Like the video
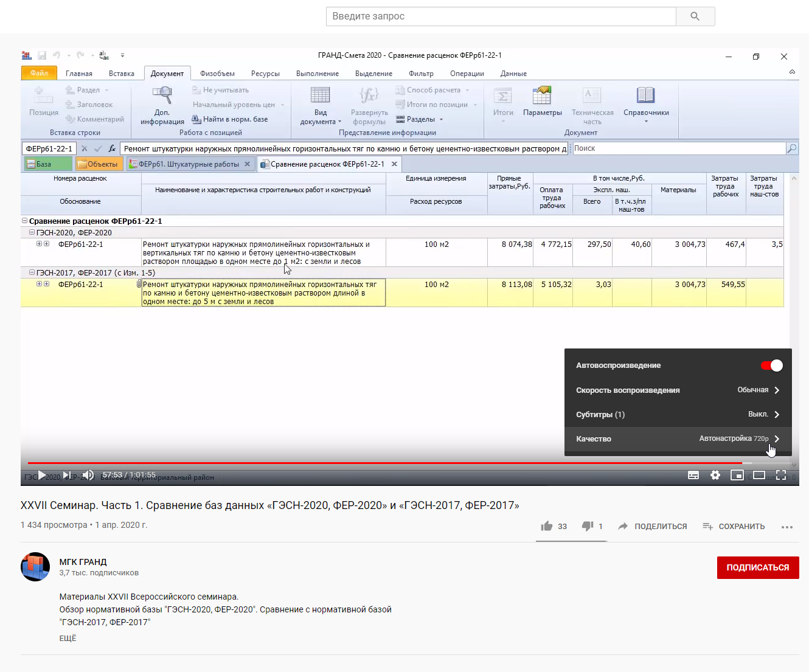809x672 pixels. [547, 526]
